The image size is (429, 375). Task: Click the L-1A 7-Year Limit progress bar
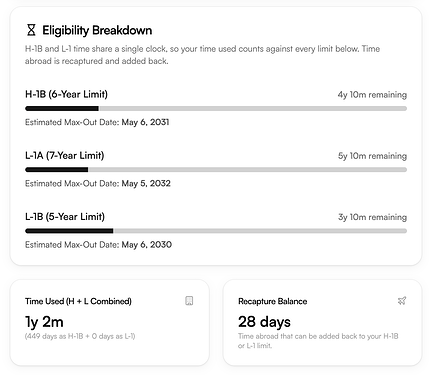click(216, 170)
